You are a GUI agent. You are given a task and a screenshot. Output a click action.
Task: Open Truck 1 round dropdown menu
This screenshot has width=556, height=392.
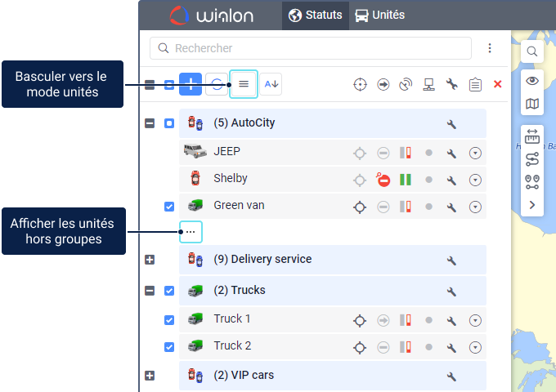pos(475,320)
